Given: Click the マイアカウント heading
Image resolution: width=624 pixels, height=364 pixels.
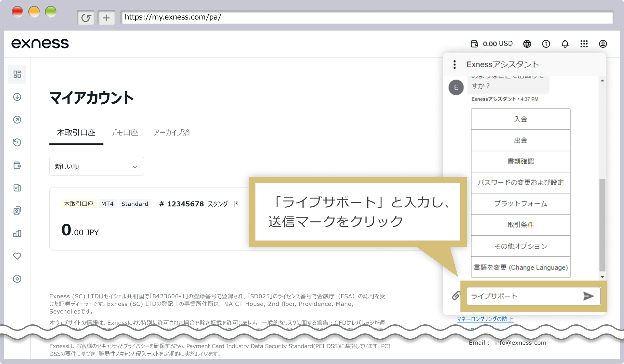Looking at the screenshot, I should [91, 97].
